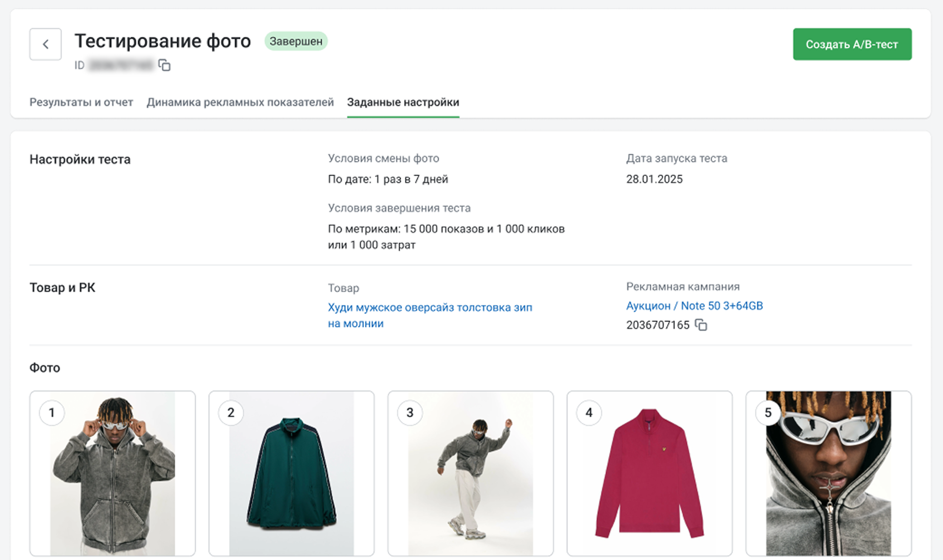
Task: Click the number 1 photo badge
Action: (x=52, y=413)
